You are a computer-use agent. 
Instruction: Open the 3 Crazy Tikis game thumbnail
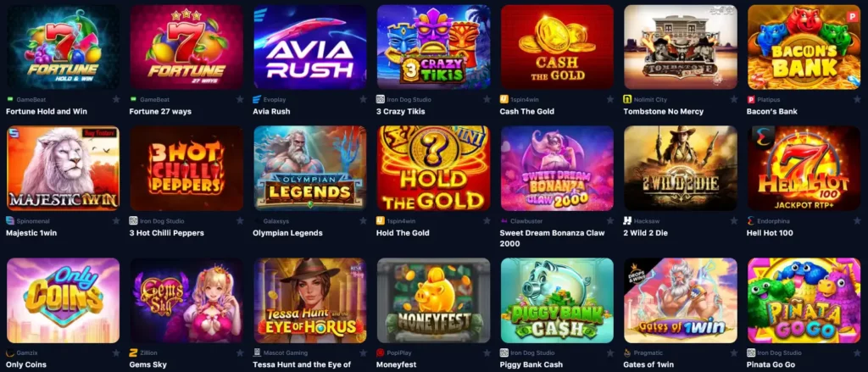pos(433,47)
